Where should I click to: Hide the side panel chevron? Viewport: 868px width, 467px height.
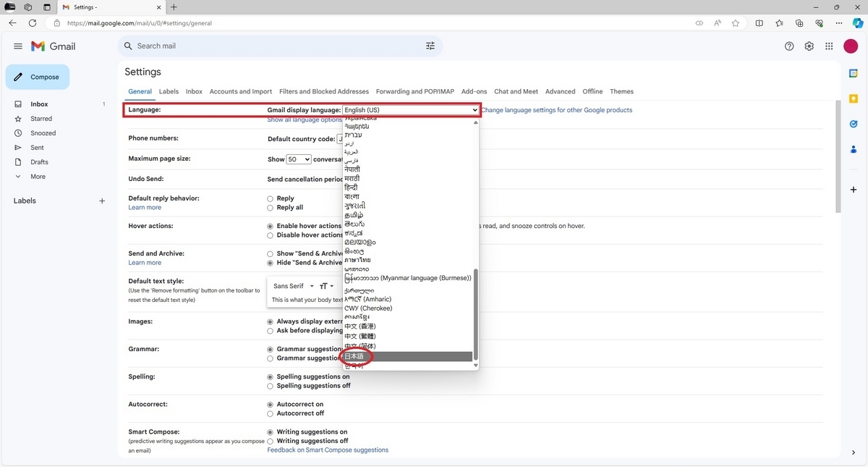854,453
